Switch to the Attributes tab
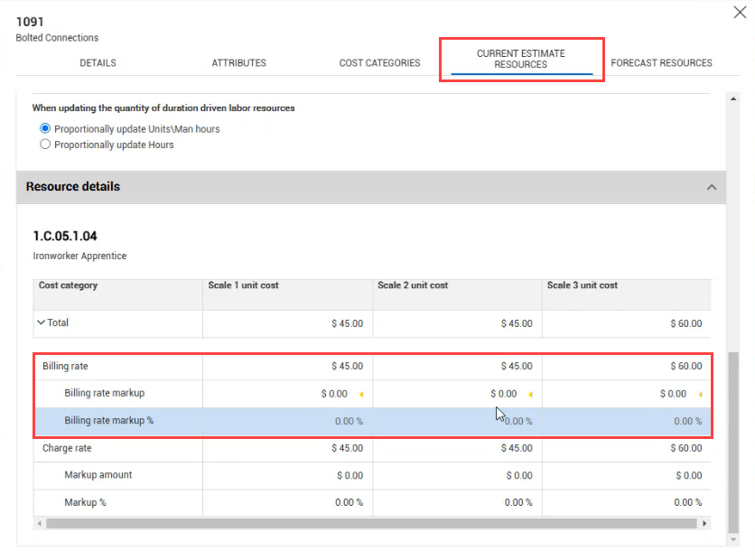 coord(238,63)
